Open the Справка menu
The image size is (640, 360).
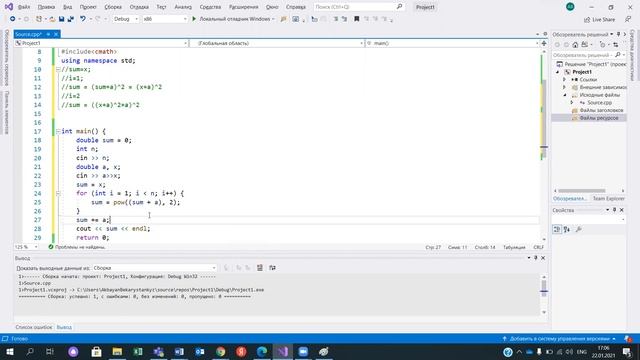pyautogui.click(x=296, y=7)
